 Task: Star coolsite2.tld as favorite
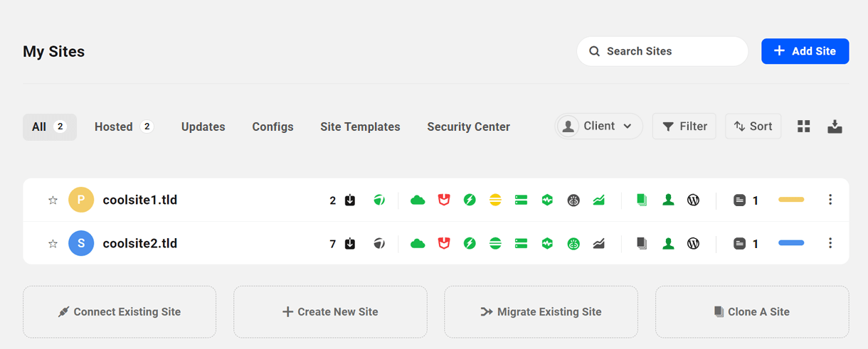point(53,244)
